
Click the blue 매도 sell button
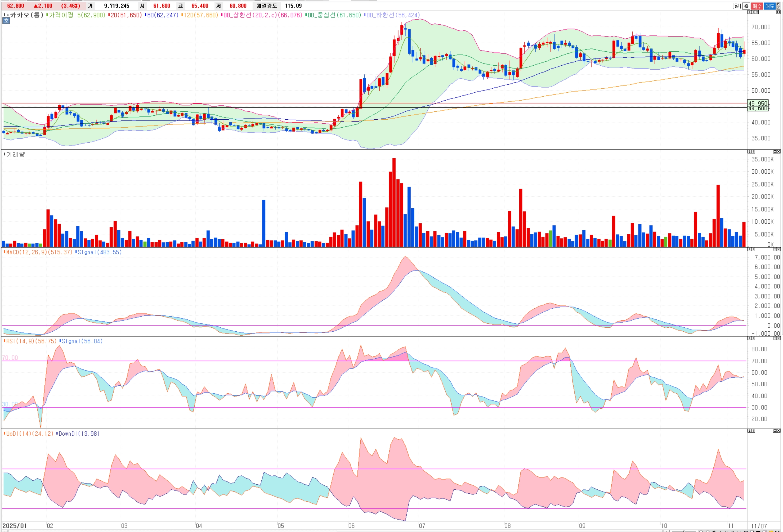click(x=770, y=6)
